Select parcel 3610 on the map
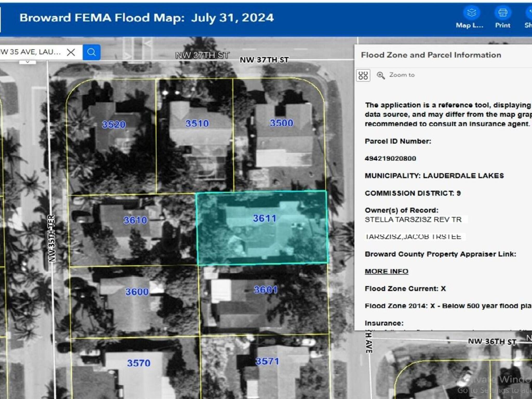 coord(135,221)
